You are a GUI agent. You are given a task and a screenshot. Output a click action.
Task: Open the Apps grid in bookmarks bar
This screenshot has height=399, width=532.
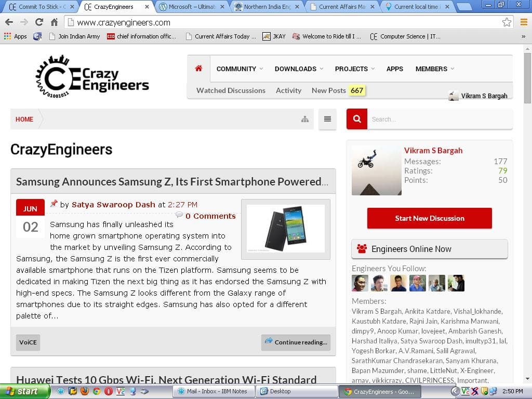coord(15,36)
